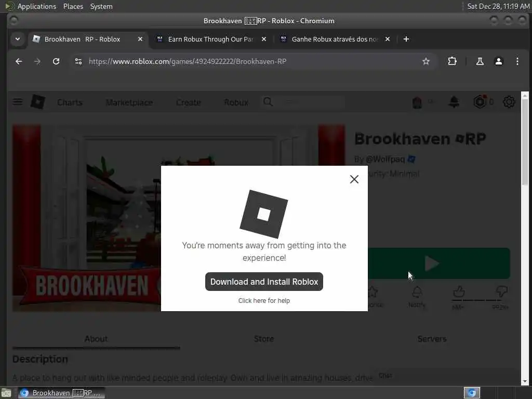This screenshot has width=532, height=399.
Task: Reload the Brookhaven page
Action: [x=56, y=61]
